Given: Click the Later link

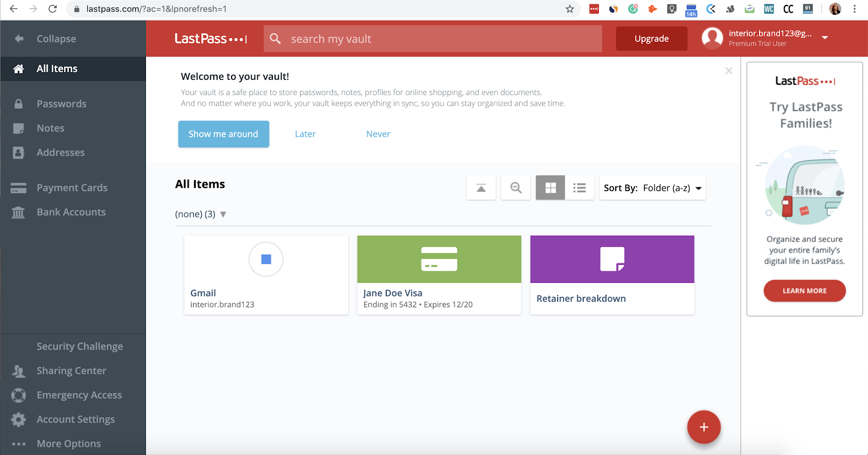Looking at the screenshot, I should [x=305, y=134].
